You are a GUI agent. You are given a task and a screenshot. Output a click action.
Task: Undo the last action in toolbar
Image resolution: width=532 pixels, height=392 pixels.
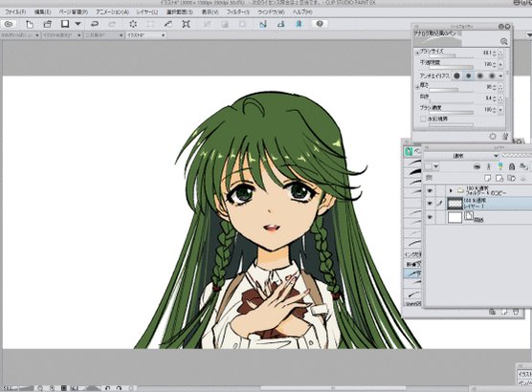tap(95, 24)
